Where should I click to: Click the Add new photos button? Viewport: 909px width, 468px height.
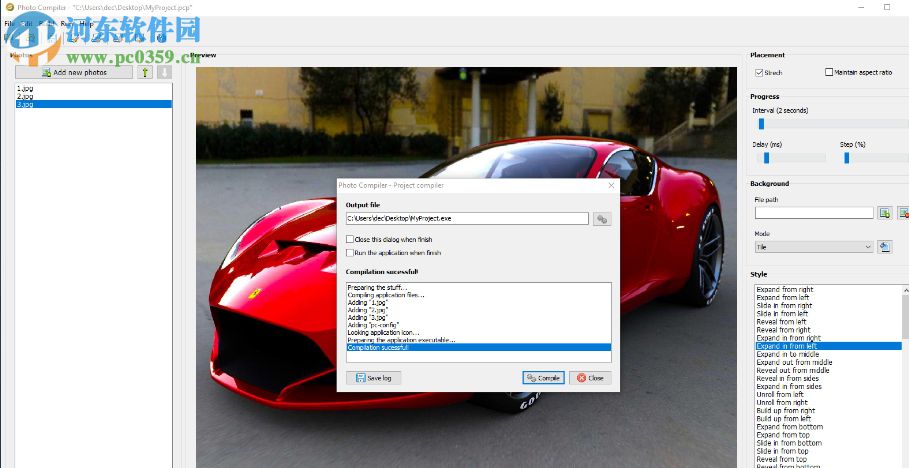74,72
